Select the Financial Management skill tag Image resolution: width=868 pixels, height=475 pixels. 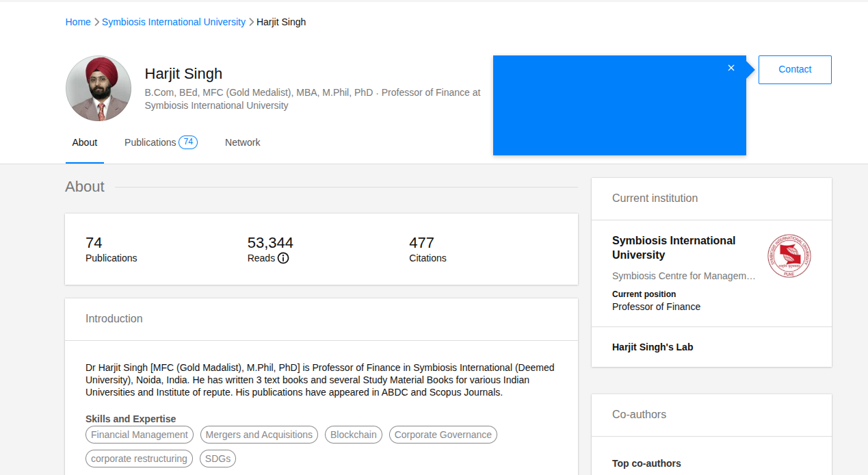pos(140,435)
